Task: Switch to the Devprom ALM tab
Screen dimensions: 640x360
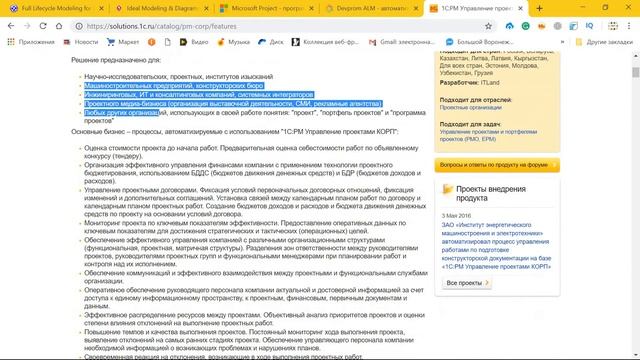Action: point(371,8)
